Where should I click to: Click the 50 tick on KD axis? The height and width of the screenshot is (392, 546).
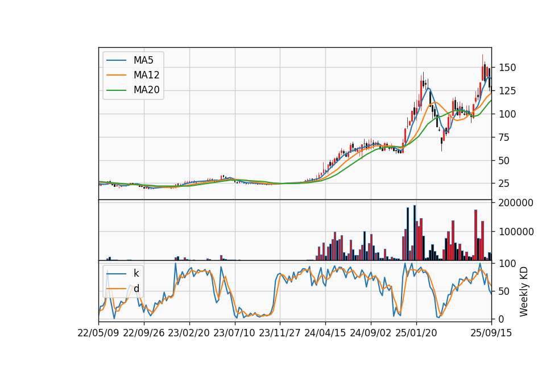[x=504, y=291]
